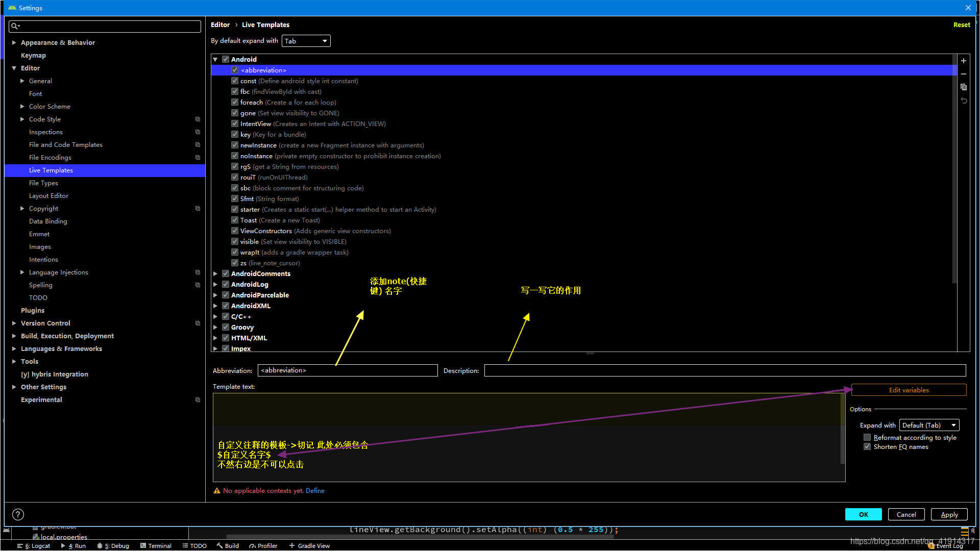Click project-level icon beside Copyright
980x551 pixels.
198,209
